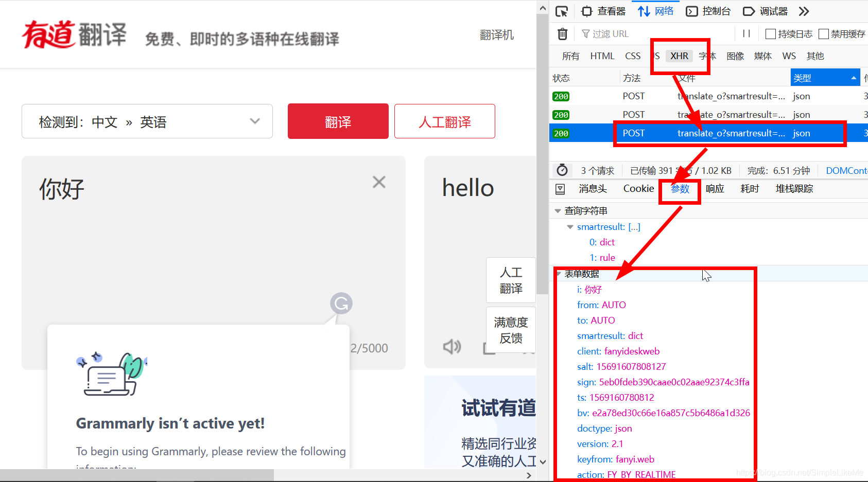This screenshot has width=868, height=482.
Task: Click the element picker icon in devtools
Action: tap(562, 11)
